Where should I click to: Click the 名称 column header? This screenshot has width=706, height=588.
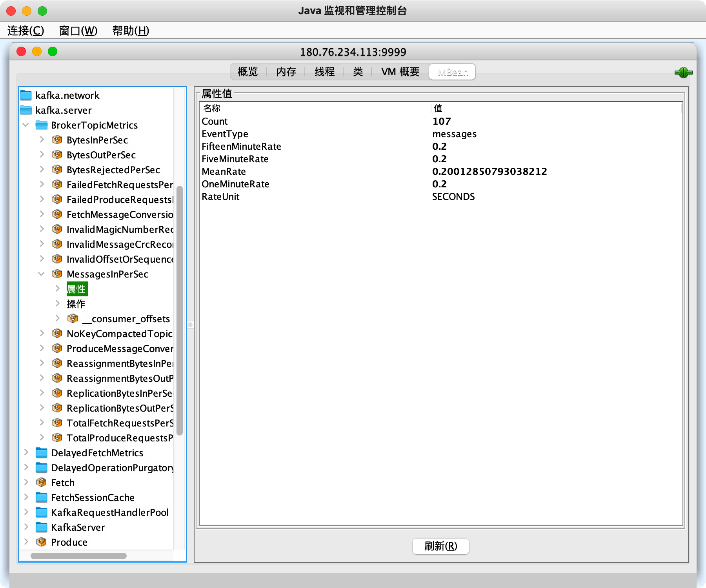pyautogui.click(x=315, y=108)
